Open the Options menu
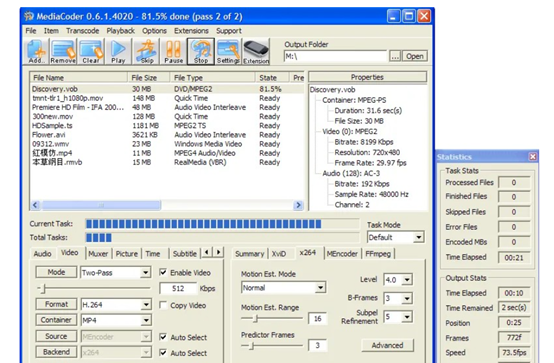Image resolution: width=554 pixels, height=363 pixels. (x=154, y=31)
